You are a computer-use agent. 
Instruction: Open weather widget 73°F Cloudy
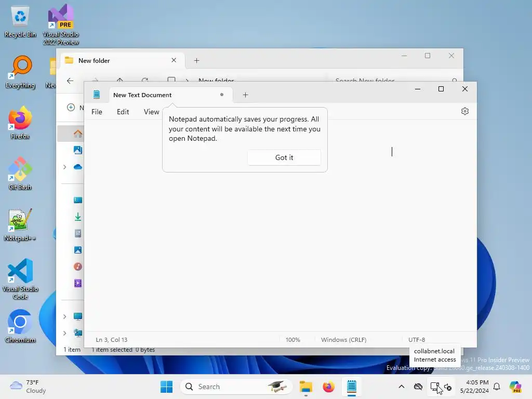pyautogui.click(x=28, y=387)
